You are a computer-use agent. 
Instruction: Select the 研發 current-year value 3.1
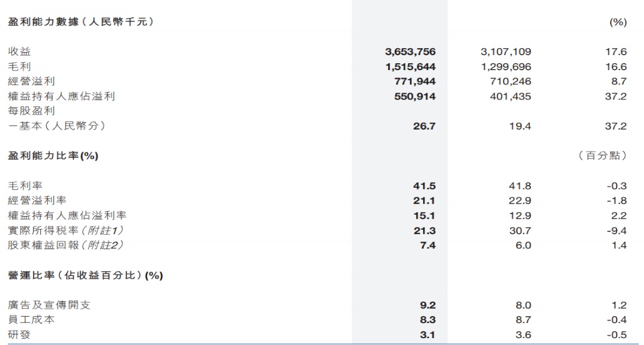tap(427, 335)
